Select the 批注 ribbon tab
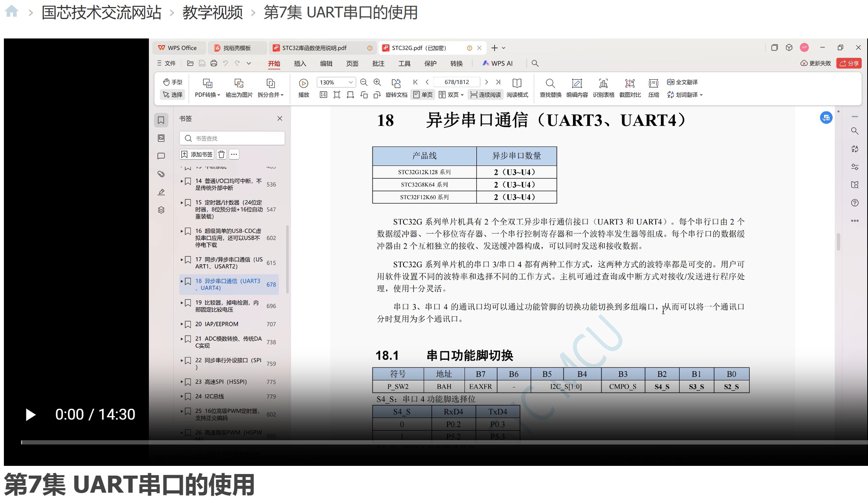Viewport: 868px width, 502px height. pyautogui.click(x=378, y=63)
